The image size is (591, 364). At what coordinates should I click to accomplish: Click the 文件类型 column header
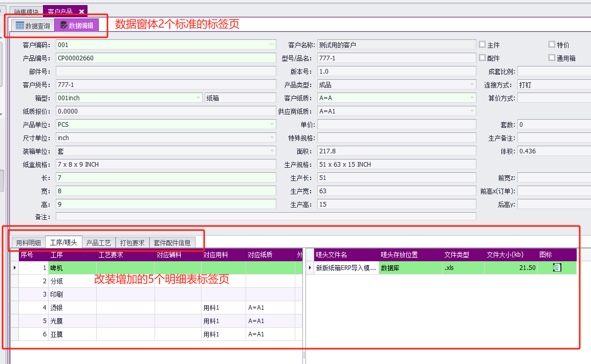click(464, 255)
